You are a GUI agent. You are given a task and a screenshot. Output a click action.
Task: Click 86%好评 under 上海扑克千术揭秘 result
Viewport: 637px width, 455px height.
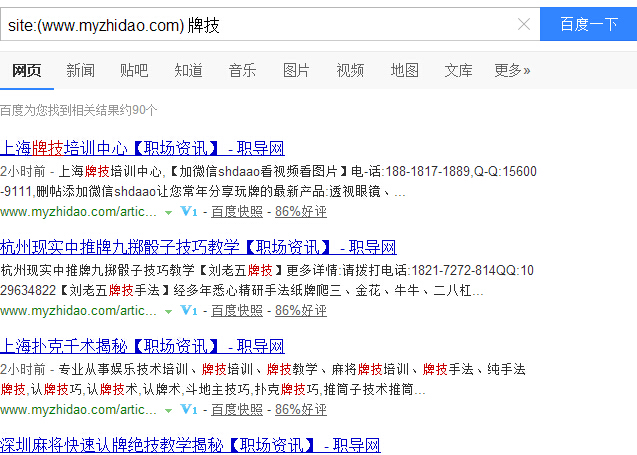(301, 410)
